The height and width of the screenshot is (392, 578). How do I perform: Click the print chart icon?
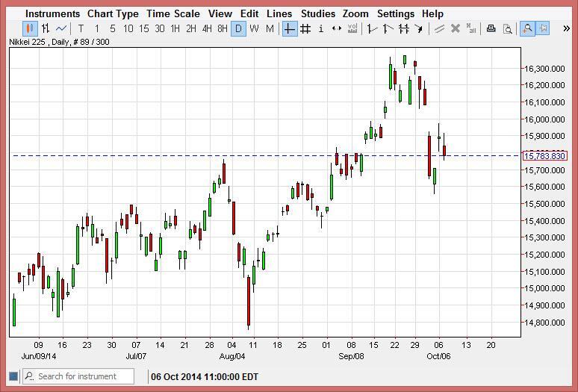(491, 29)
